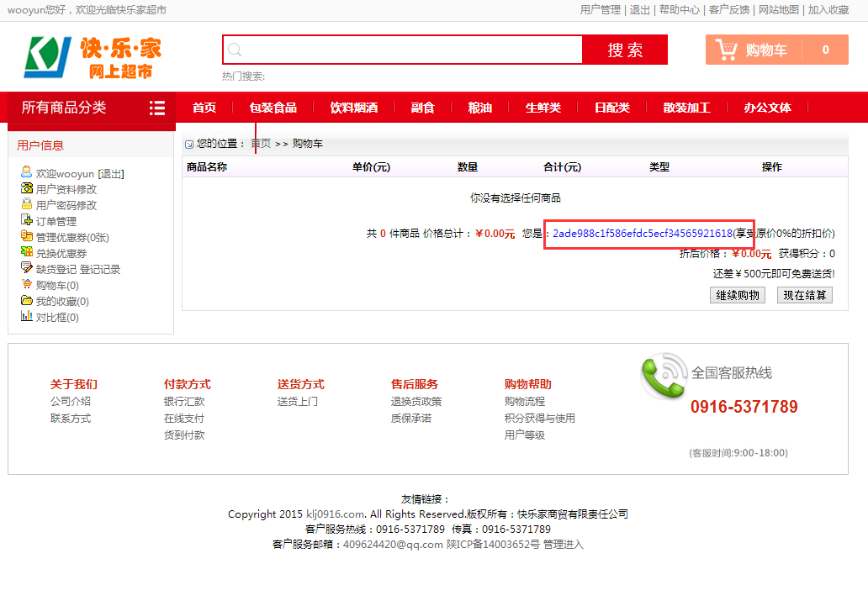Open the 购物车 button in header
The height and width of the screenshot is (606, 868).
(776, 50)
